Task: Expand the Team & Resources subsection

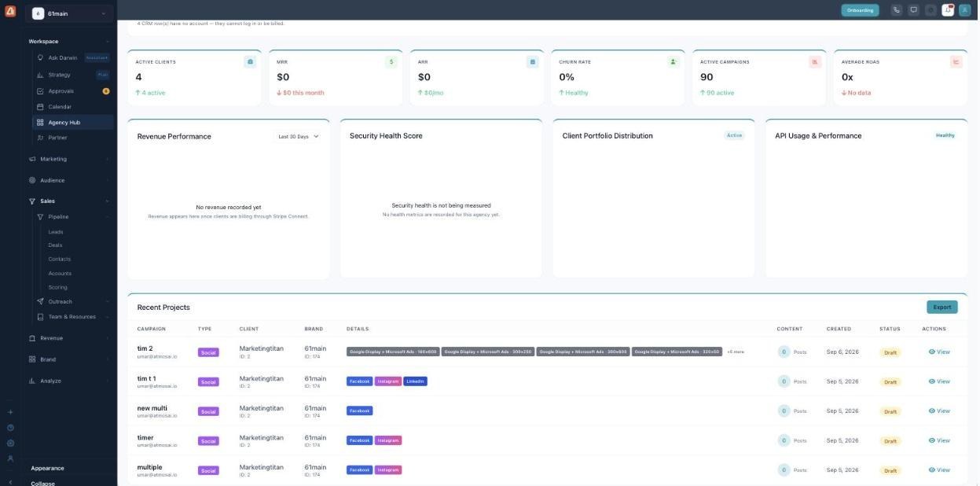Action: (73, 317)
